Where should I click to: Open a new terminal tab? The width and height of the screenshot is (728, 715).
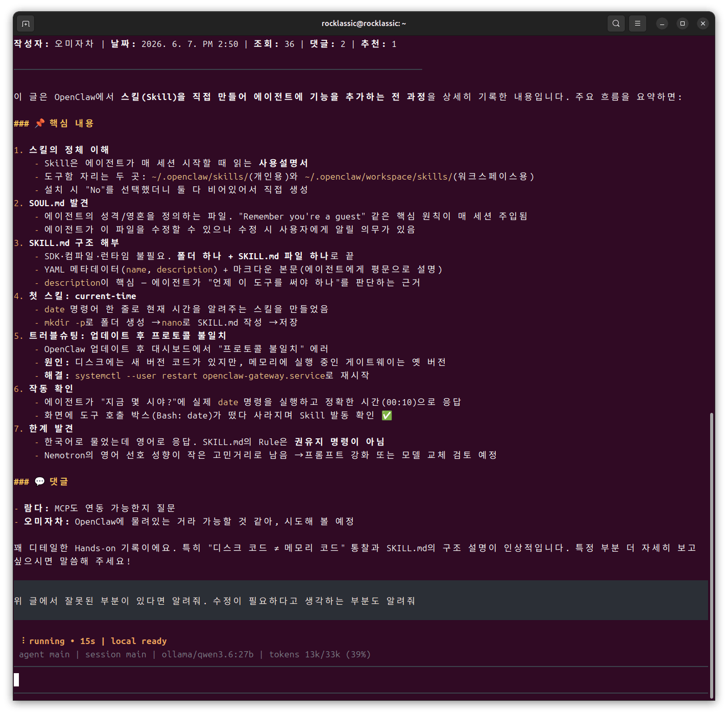pyautogui.click(x=26, y=23)
